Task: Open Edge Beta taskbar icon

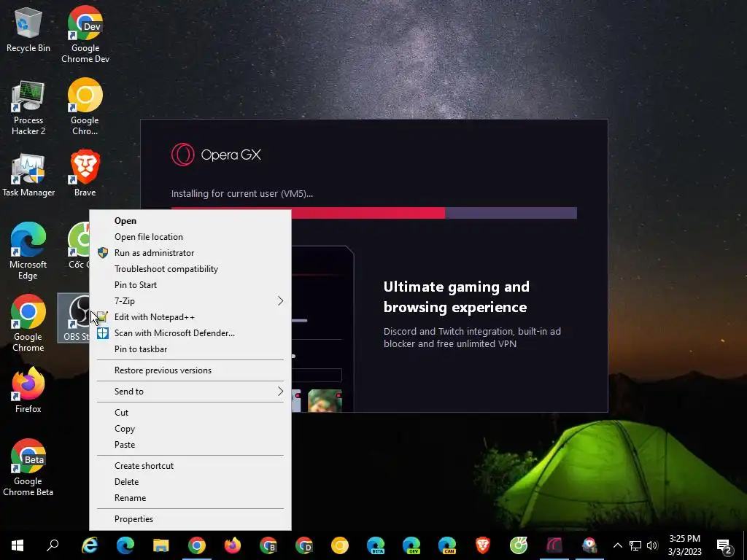Action: (376, 545)
